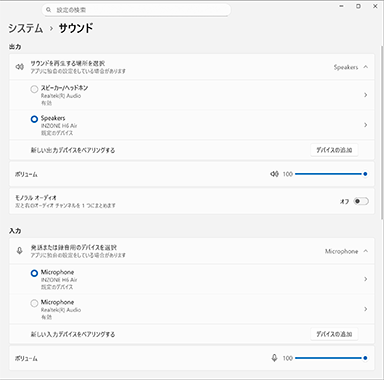Close the settings window

coord(375,6)
